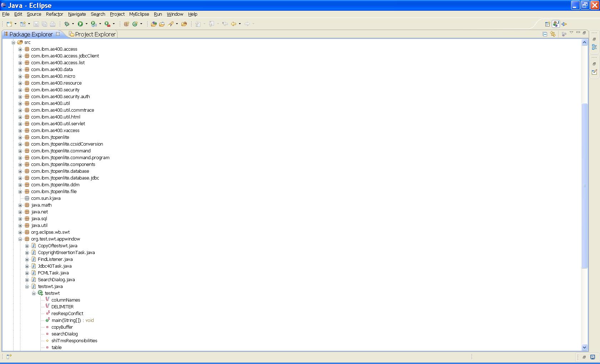Open the Run icon's dropdown arrow
Image resolution: width=600 pixels, height=364 pixels.
86,24
